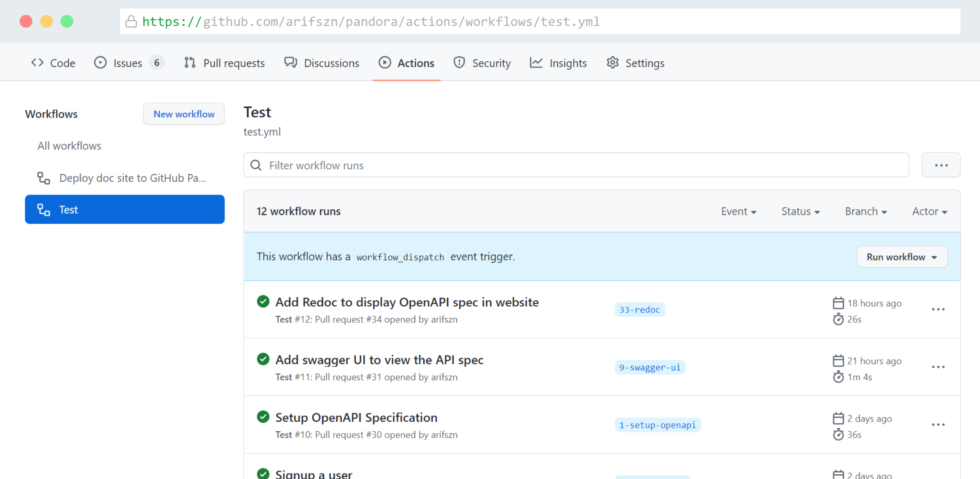Click the search magnifier icon in filter box

[x=256, y=165]
